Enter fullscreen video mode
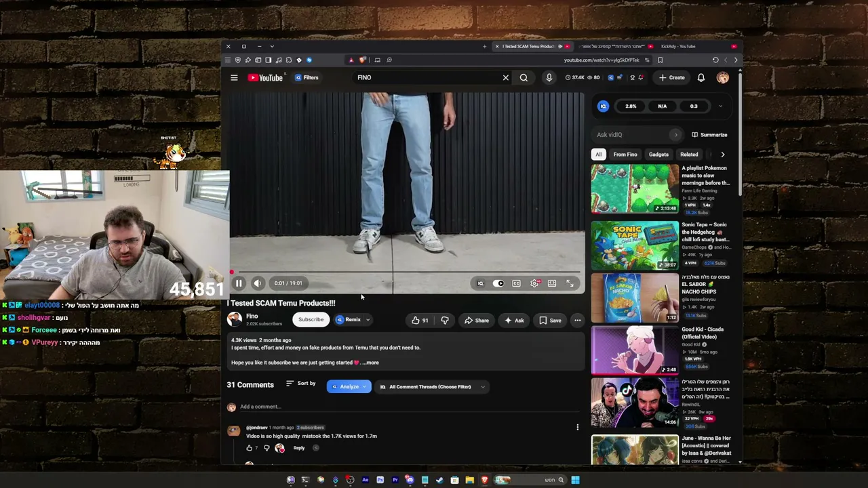The width and height of the screenshot is (868, 488). 570,283
